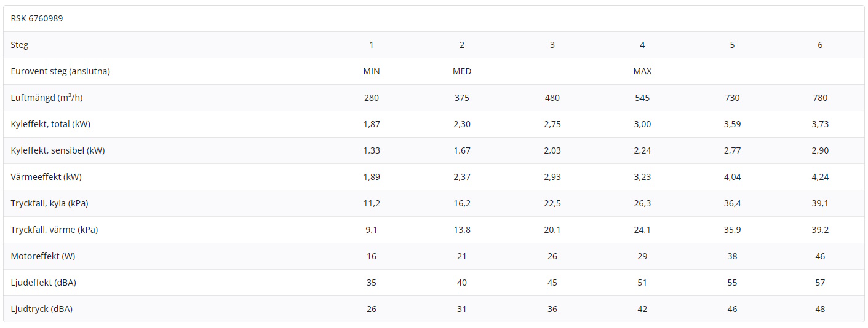
Task: Click the Värmeeffekt (kW) row label
Action: click(46, 177)
